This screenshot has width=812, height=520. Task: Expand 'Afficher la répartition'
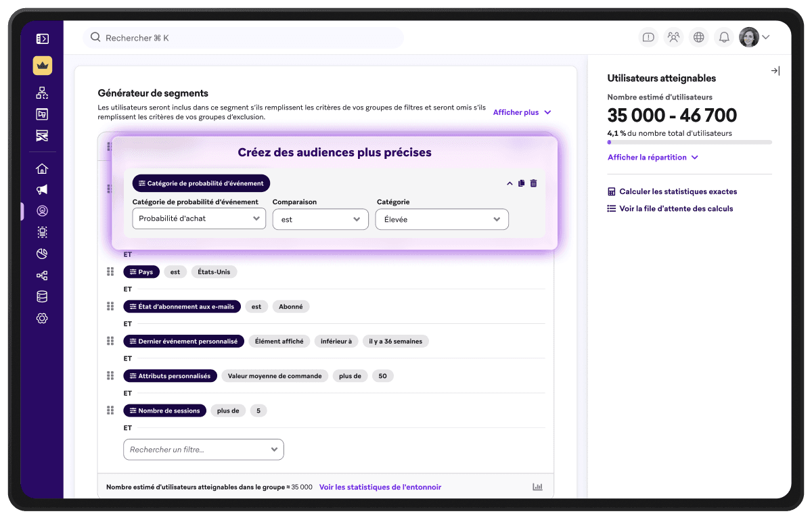click(x=652, y=158)
